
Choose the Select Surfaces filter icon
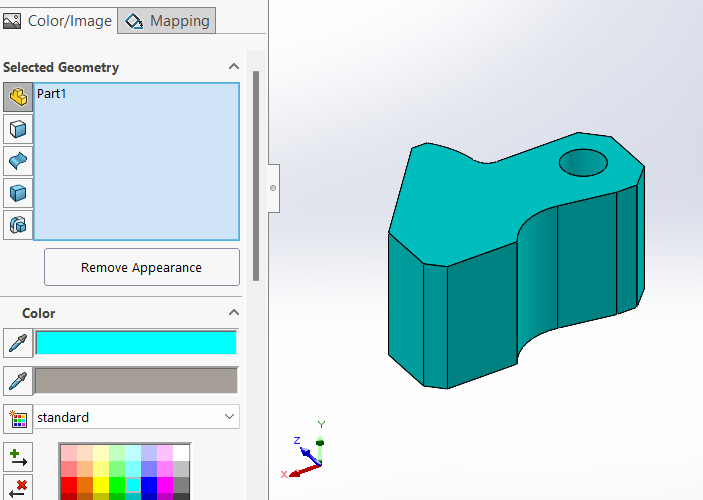pyautogui.click(x=17, y=161)
